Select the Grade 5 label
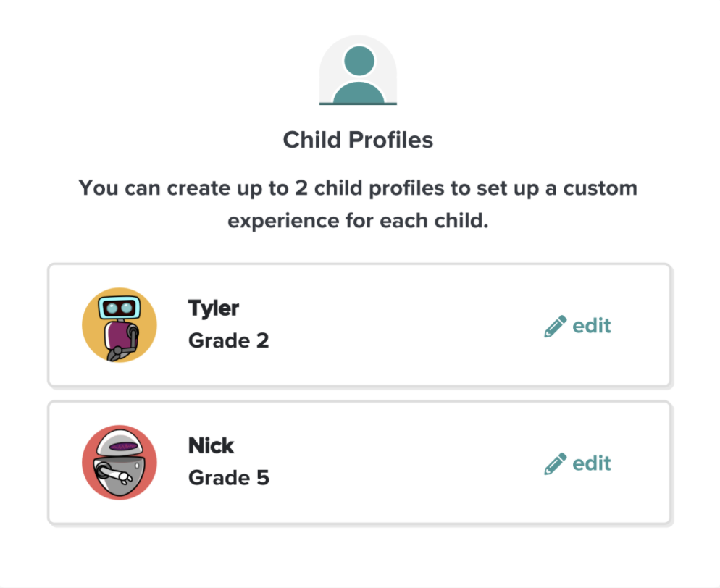The height and width of the screenshot is (588, 720). [229, 478]
